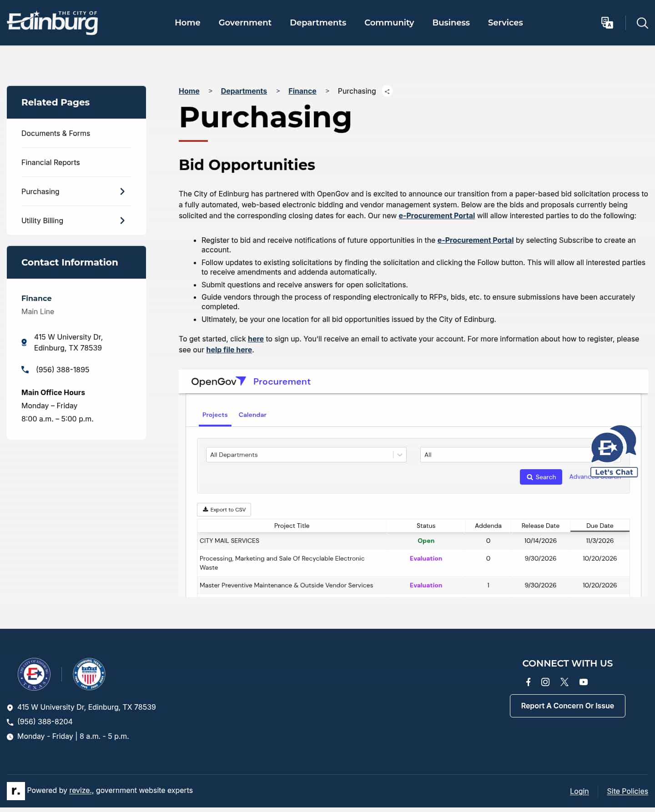Open the Services menu
The width and height of the screenshot is (655, 812).
tap(505, 23)
